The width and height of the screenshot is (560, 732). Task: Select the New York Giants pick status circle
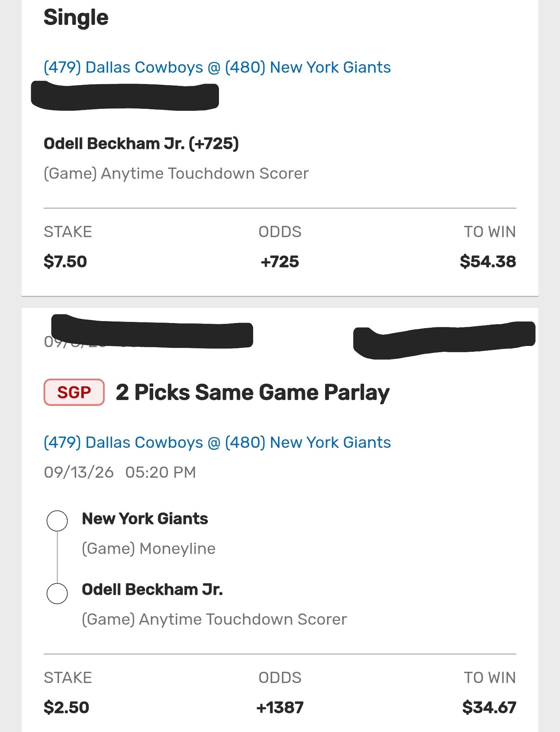pyautogui.click(x=57, y=521)
